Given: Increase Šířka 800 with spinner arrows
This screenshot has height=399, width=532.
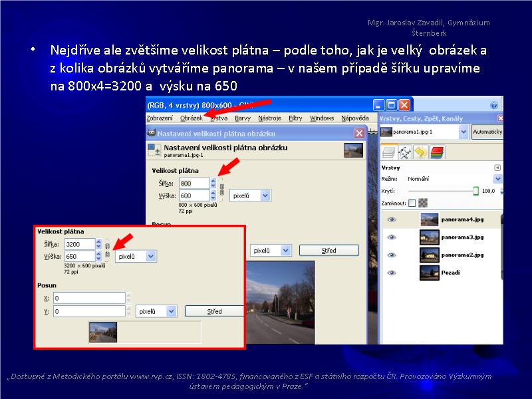Looking at the screenshot, I should 213,184.
